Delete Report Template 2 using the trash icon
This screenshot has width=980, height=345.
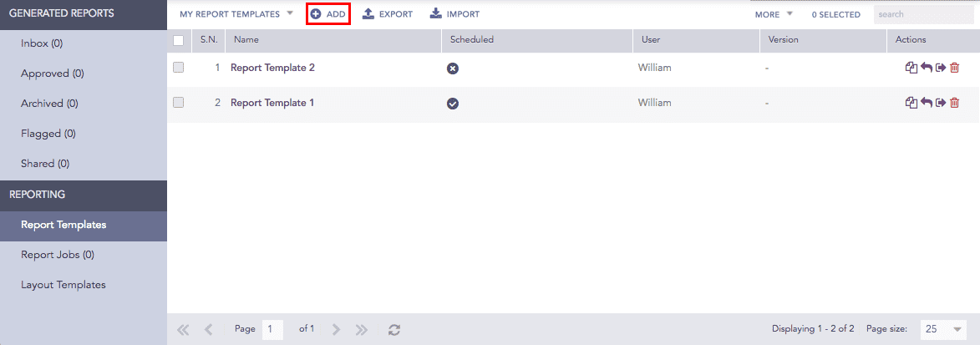click(x=954, y=68)
